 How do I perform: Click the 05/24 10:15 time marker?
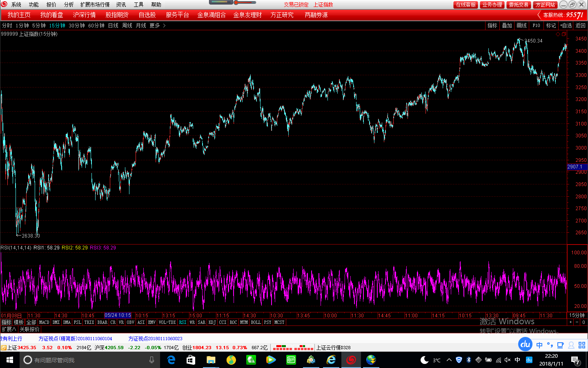tap(118, 315)
